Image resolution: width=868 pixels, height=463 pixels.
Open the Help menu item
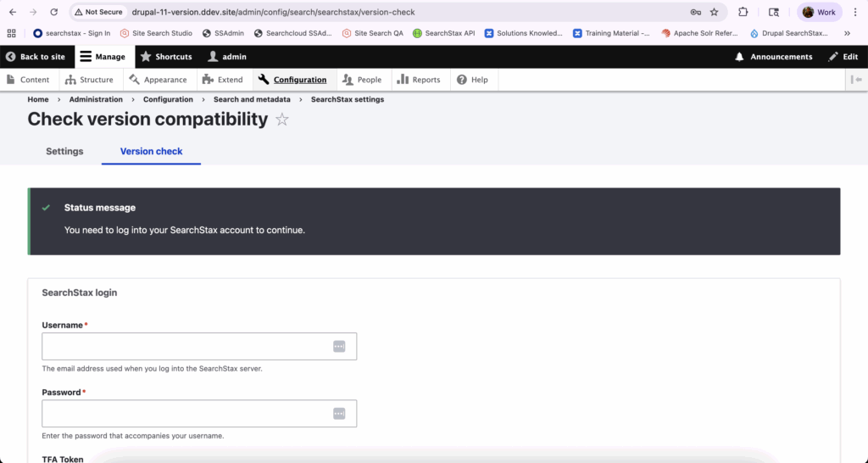[x=473, y=80]
